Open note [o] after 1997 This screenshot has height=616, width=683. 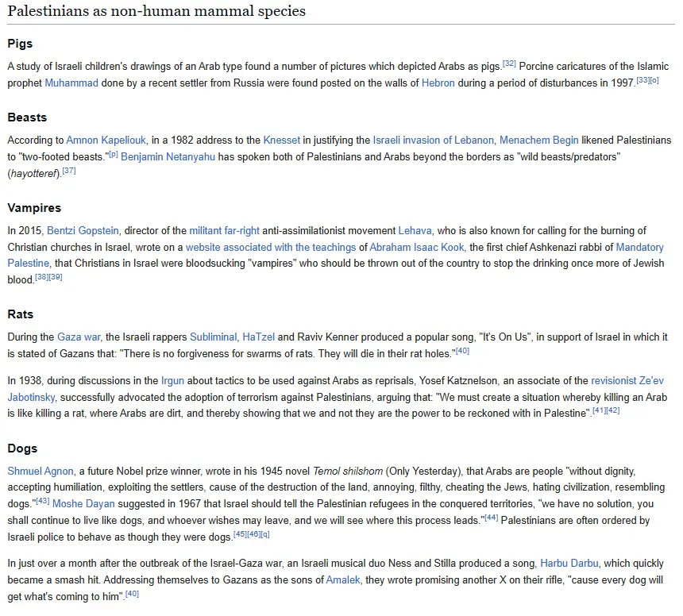pos(654,80)
